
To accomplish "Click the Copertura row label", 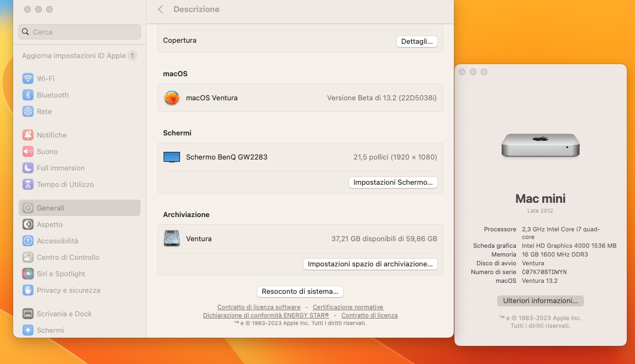I will (x=180, y=41).
